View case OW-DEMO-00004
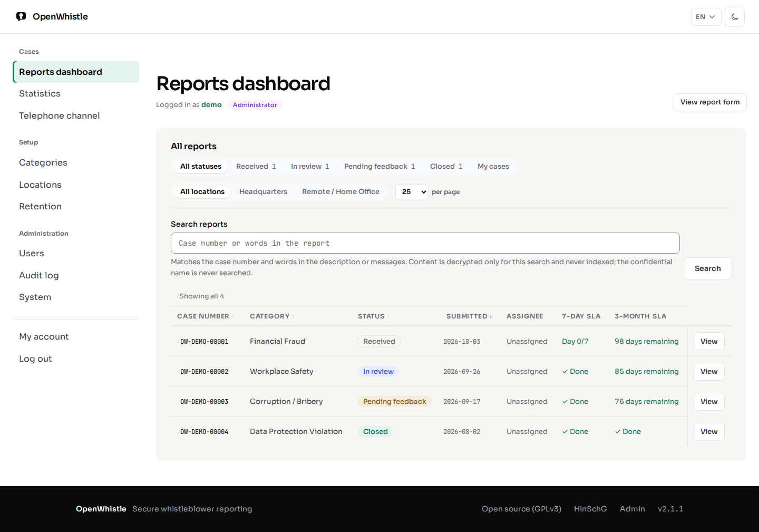759x532 pixels. (x=709, y=432)
